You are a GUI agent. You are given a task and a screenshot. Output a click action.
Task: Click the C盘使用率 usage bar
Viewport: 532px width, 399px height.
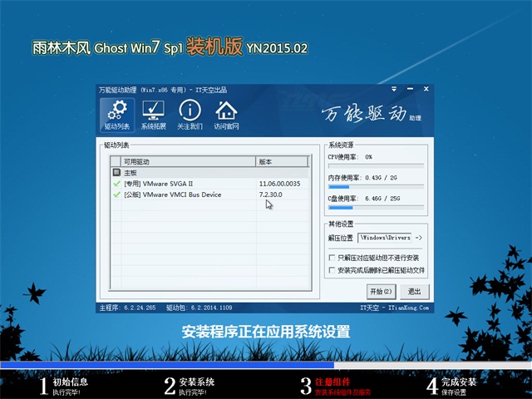click(376, 208)
